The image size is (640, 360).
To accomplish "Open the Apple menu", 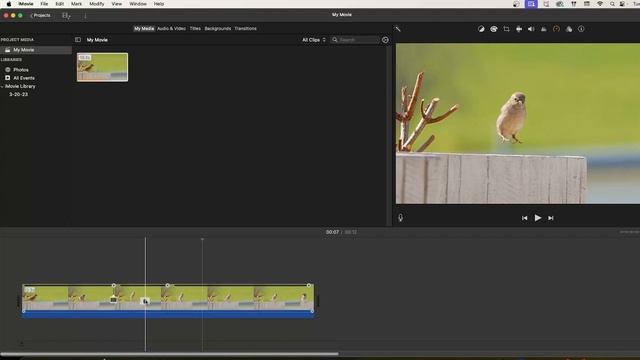I will (9, 4).
